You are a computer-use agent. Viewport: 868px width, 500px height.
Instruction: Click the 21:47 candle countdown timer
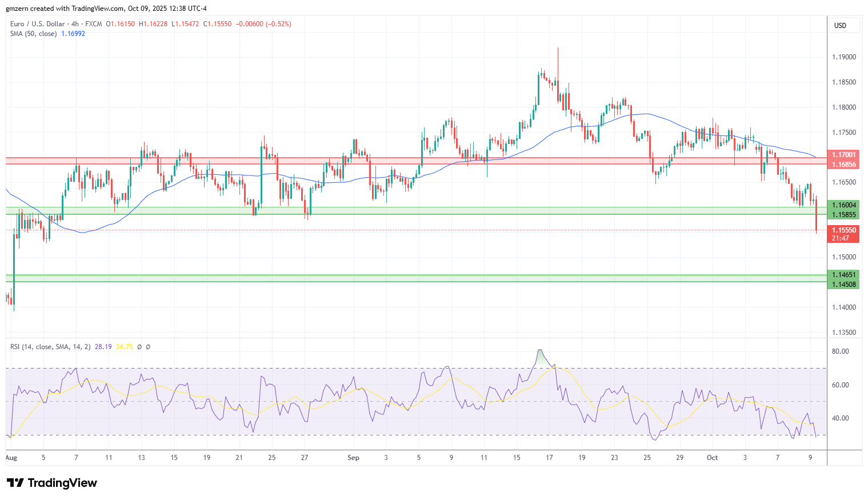841,238
